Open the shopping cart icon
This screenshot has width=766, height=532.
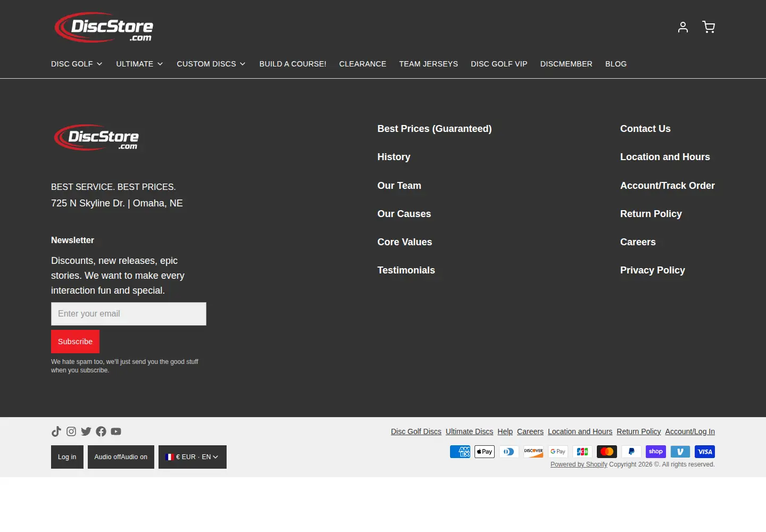coord(709,27)
